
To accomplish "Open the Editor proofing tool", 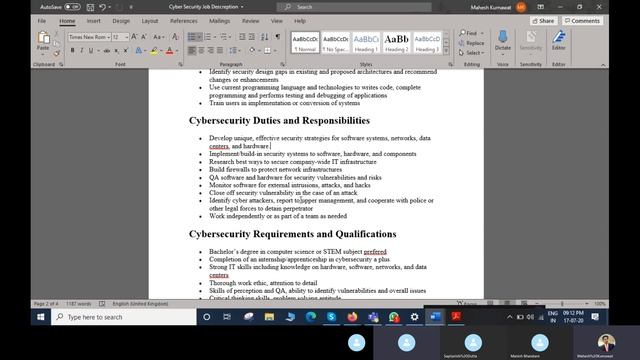I will [558, 40].
